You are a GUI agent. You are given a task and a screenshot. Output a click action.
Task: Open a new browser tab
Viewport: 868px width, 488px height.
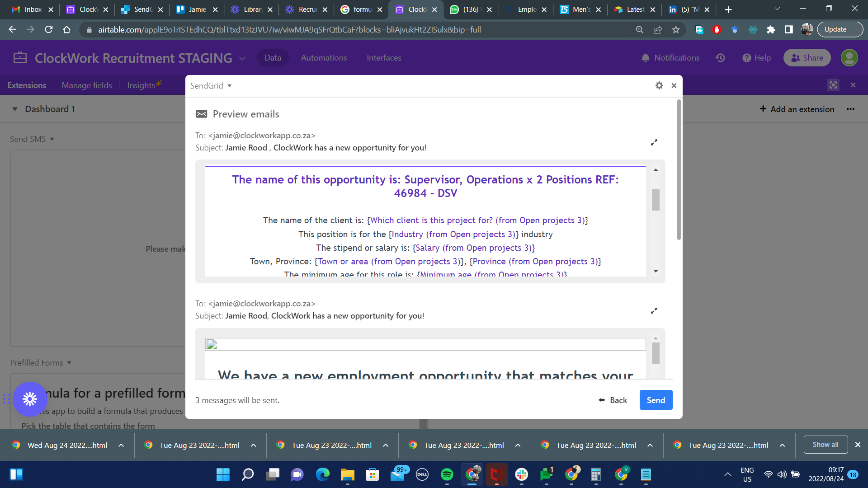point(728,9)
